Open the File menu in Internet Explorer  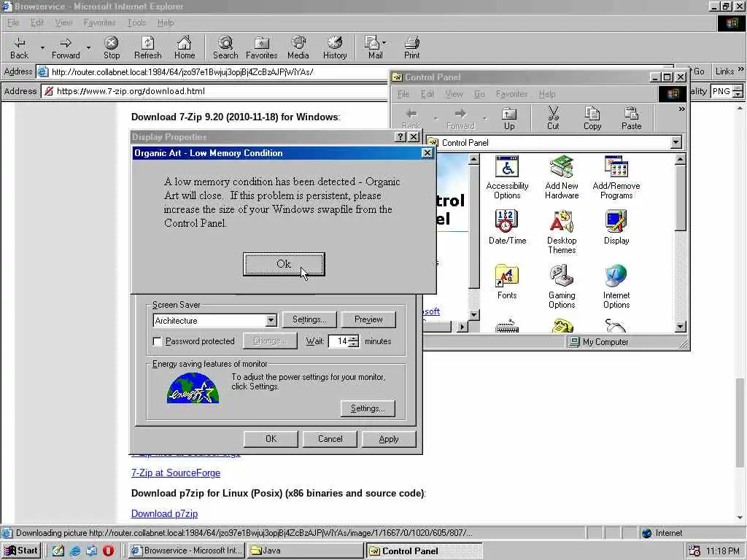tap(13, 23)
